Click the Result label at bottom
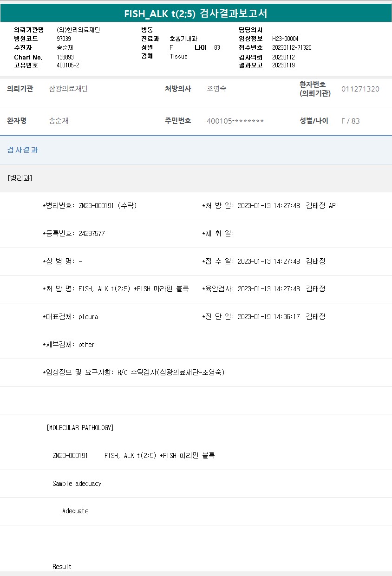 [62, 567]
